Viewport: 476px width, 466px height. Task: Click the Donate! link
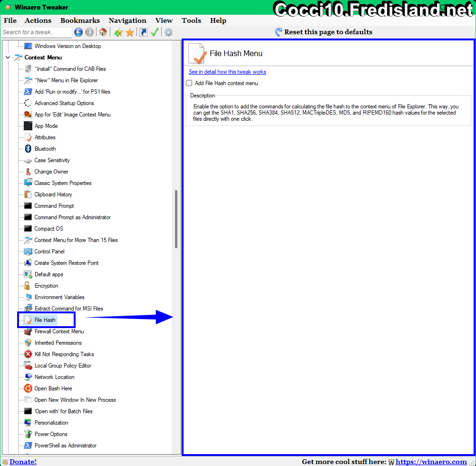pyautogui.click(x=23, y=462)
